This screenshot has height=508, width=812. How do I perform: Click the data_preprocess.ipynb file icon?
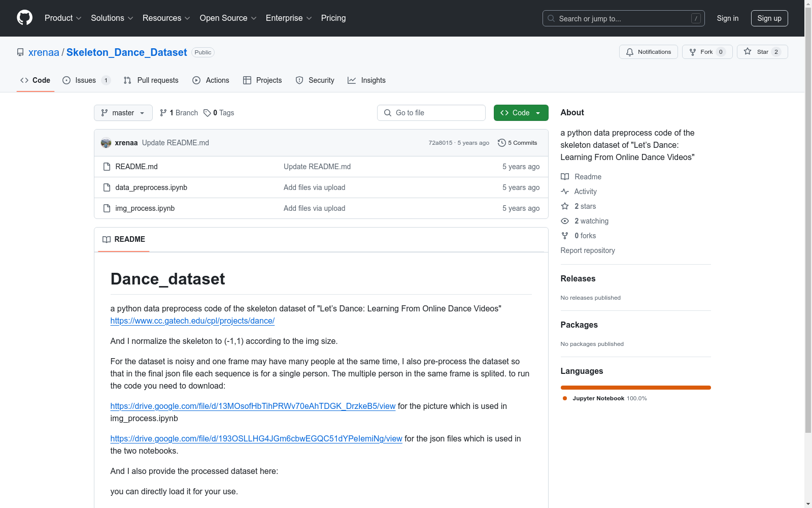107,187
